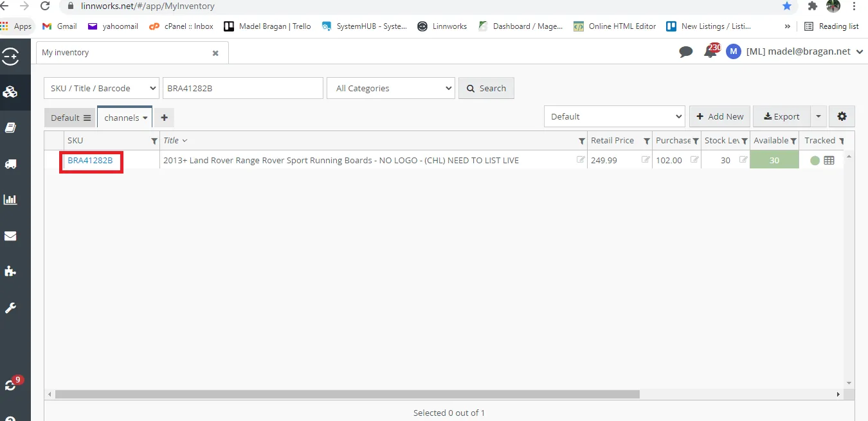Viewport: 868px width, 421px height.
Task: Edit the purchase price 102.00 pencil icon
Action: pos(694,160)
